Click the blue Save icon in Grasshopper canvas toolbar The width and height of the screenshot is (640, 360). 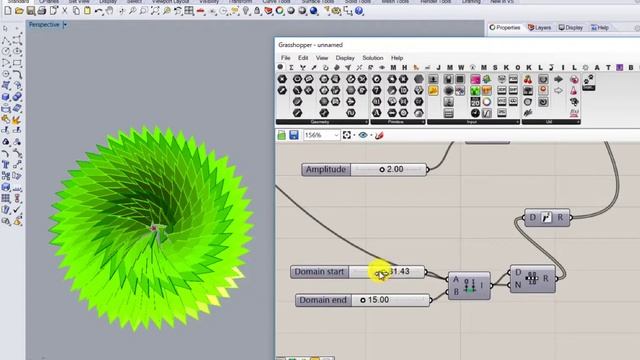click(x=293, y=135)
